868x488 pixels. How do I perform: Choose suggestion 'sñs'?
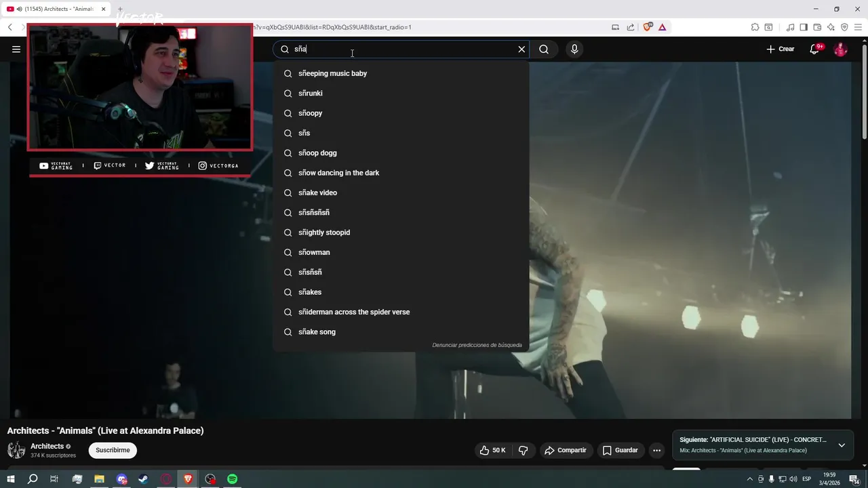pos(401,133)
